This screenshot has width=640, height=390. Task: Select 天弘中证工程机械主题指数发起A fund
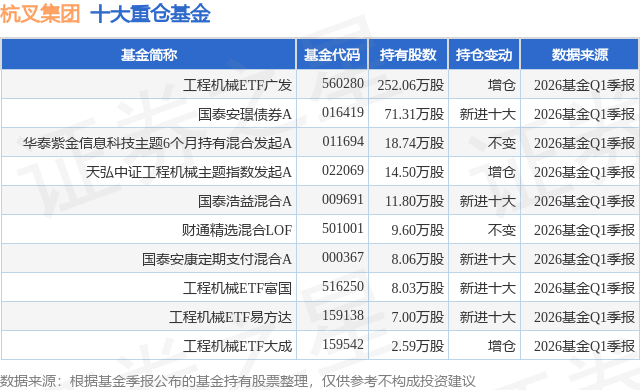tap(189, 172)
